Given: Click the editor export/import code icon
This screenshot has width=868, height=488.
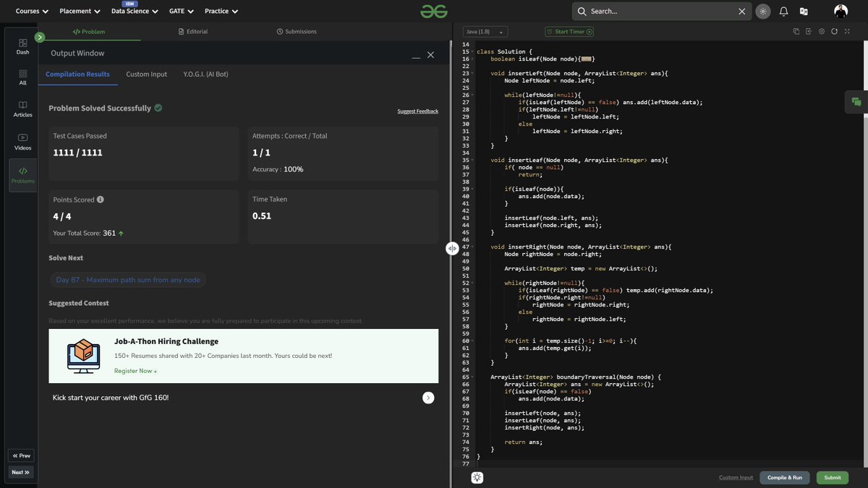Looking at the screenshot, I should 809,32.
